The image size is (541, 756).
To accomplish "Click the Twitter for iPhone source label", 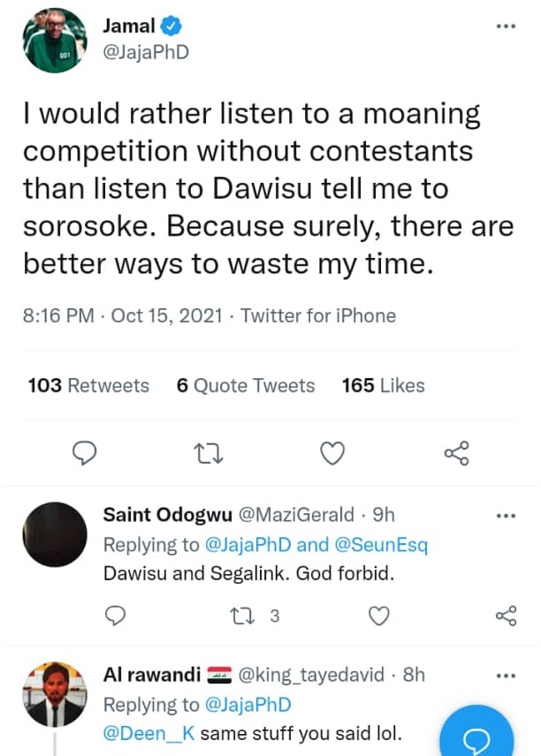I will point(318,315).
